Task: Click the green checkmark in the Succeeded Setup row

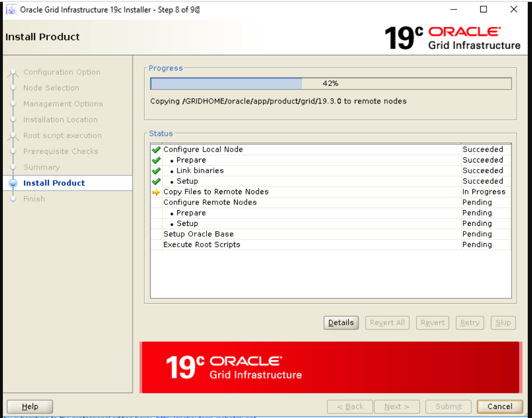Action: [x=156, y=181]
